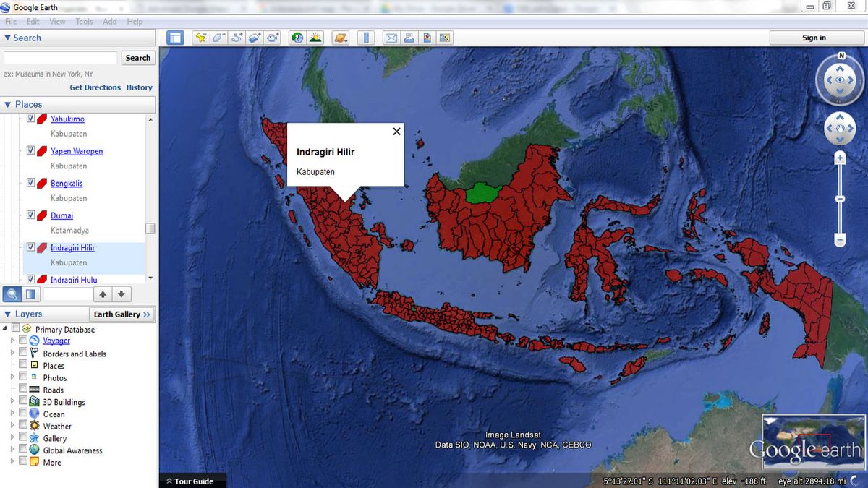
Task: Expand the Ocean layer node
Action: pyautogui.click(x=12, y=414)
